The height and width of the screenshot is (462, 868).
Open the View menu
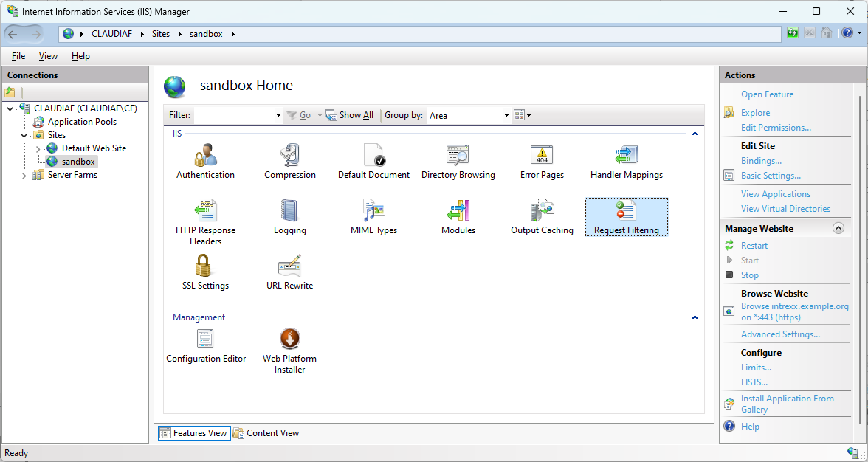click(x=48, y=56)
